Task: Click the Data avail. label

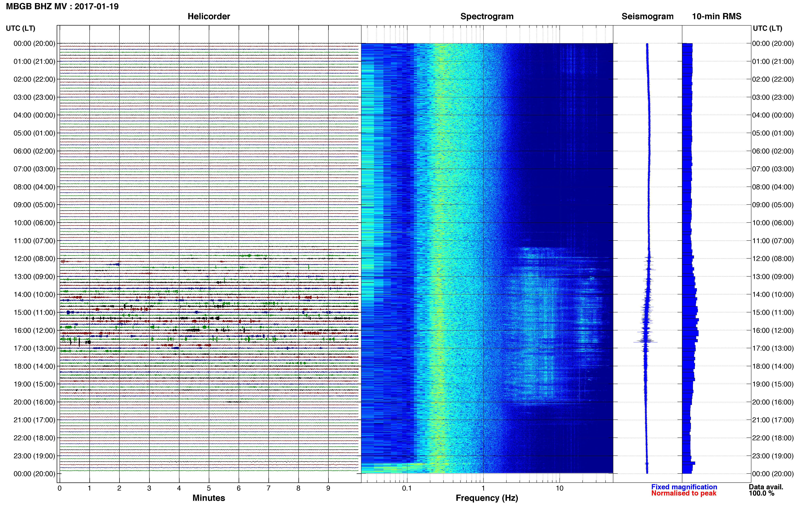Action: coord(766,487)
